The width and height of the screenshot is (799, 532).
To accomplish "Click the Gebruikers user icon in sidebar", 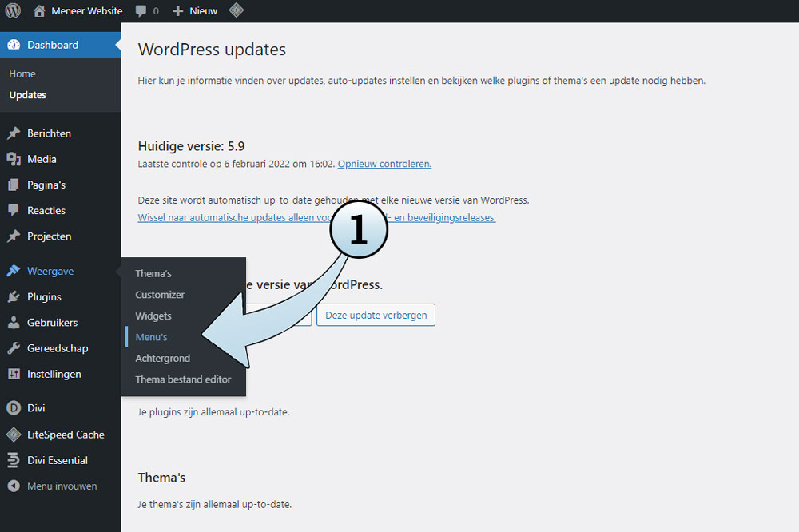I will click(x=14, y=323).
